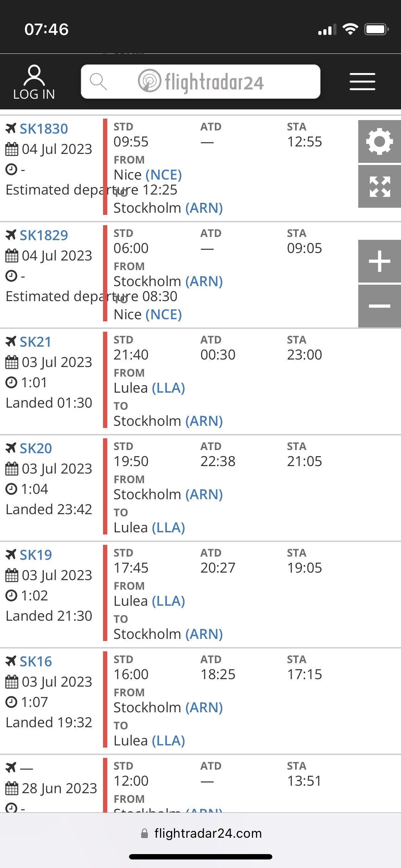Open flight SK1829 link
This screenshot has height=868, width=401.
pos(43,235)
